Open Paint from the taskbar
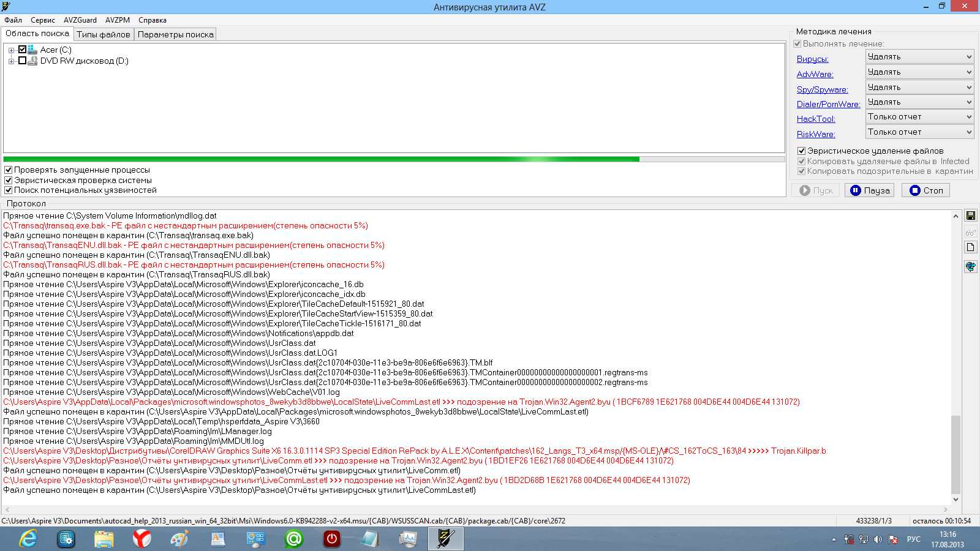980x551 pixels. 180,539
